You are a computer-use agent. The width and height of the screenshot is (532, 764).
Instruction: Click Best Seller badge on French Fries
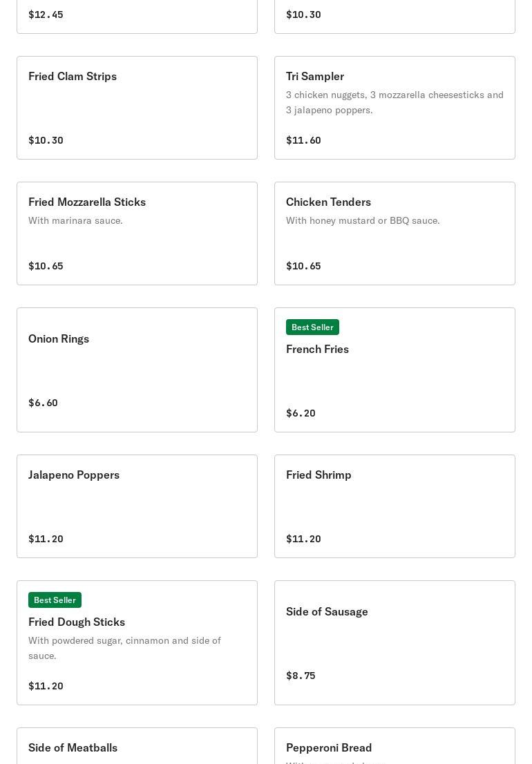click(312, 327)
